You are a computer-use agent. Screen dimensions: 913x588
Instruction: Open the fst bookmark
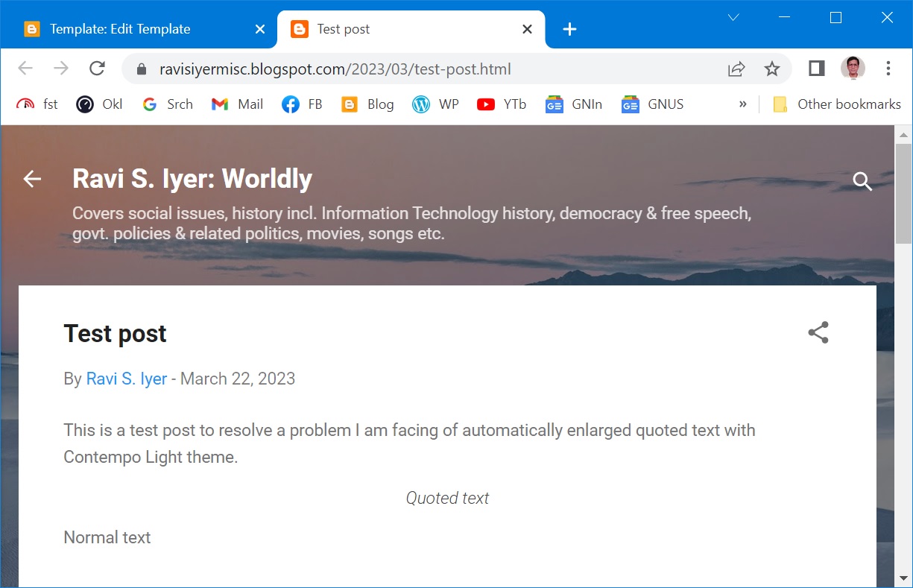tap(37, 104)
